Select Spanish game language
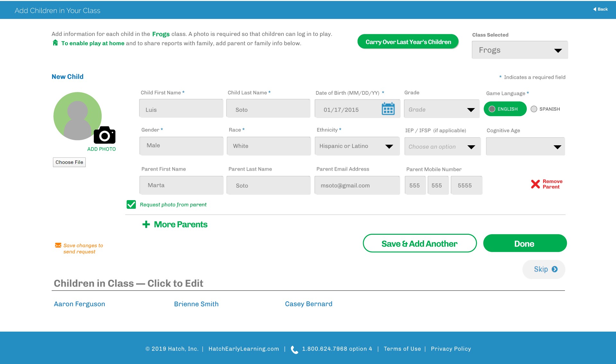This screenshot has height=364, width=616. pyautogui.click(x=534, y=109)
